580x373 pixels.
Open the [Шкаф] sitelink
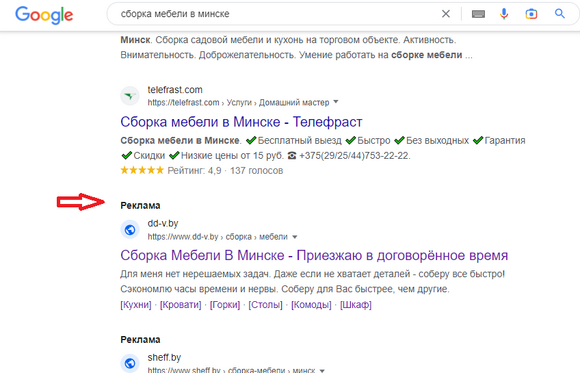356,305
